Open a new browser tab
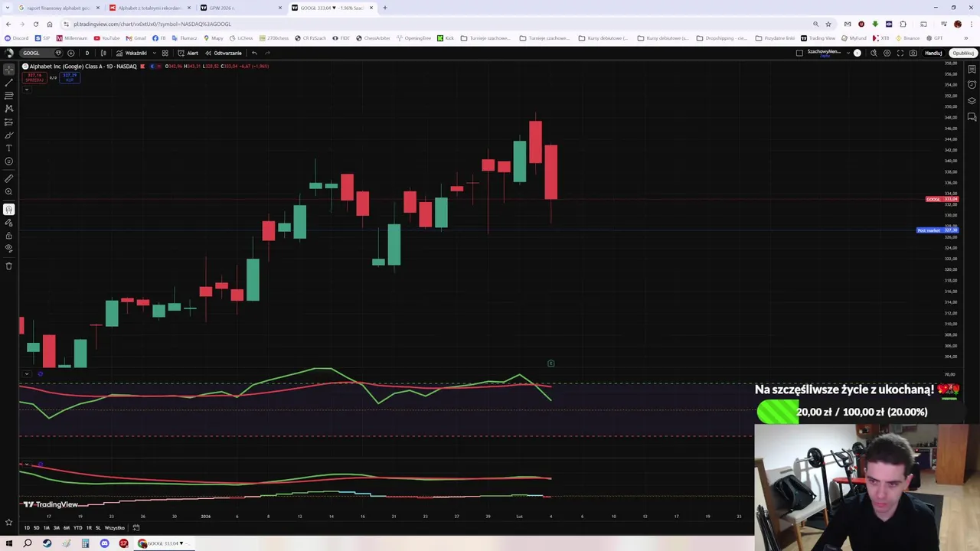The width and height of the screenshot is (980, 551). (x=385, y=8)
